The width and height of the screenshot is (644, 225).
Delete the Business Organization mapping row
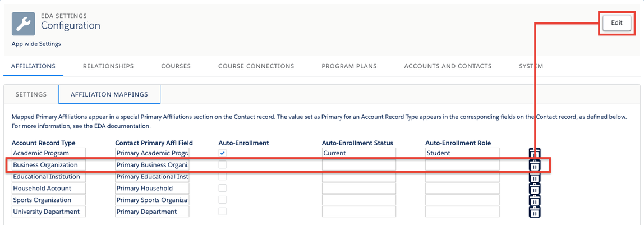click(x=535, y=166)
